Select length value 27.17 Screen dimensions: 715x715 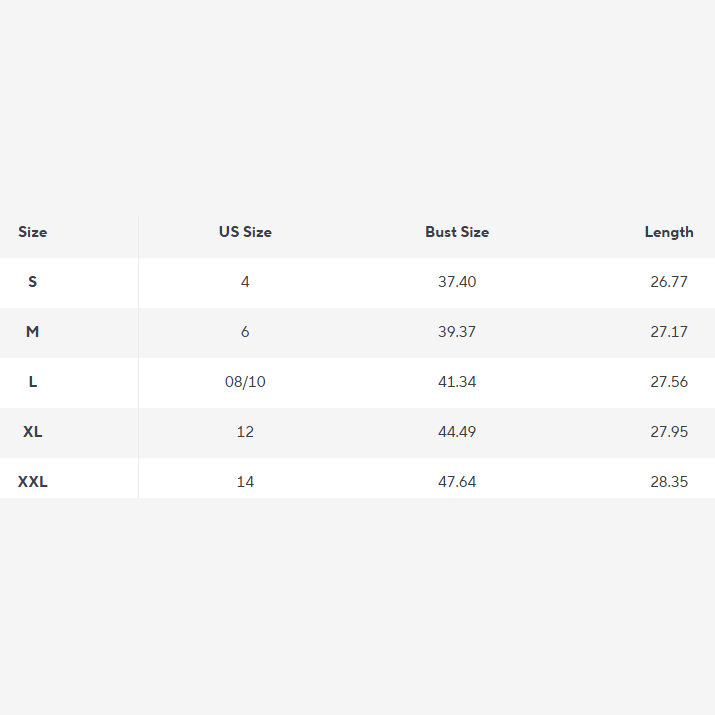(x=669, y=332)
